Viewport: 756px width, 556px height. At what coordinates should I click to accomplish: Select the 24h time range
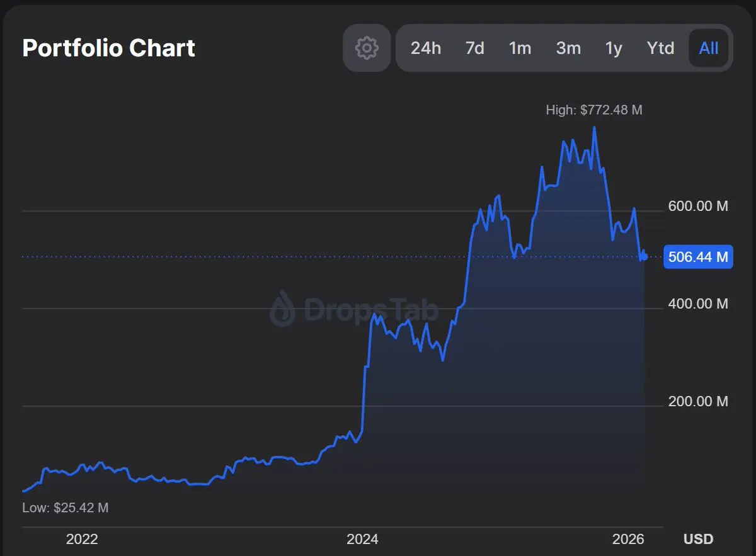[426, 48]
